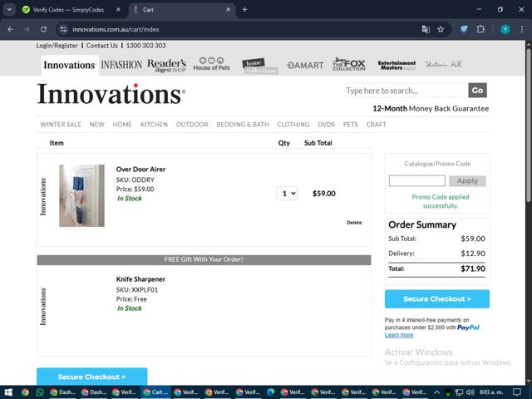Open Microsoft Edge from the taskbar
The width and height of the screenshot is (532, 399).
270,392
